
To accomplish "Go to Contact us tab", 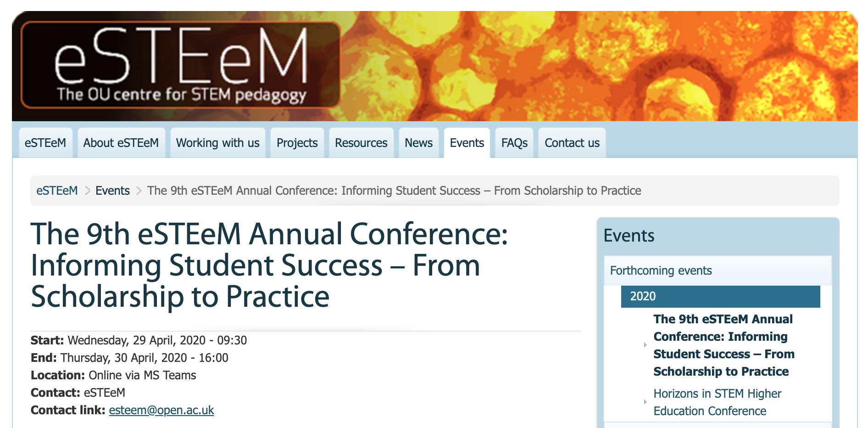I will 572,143.
